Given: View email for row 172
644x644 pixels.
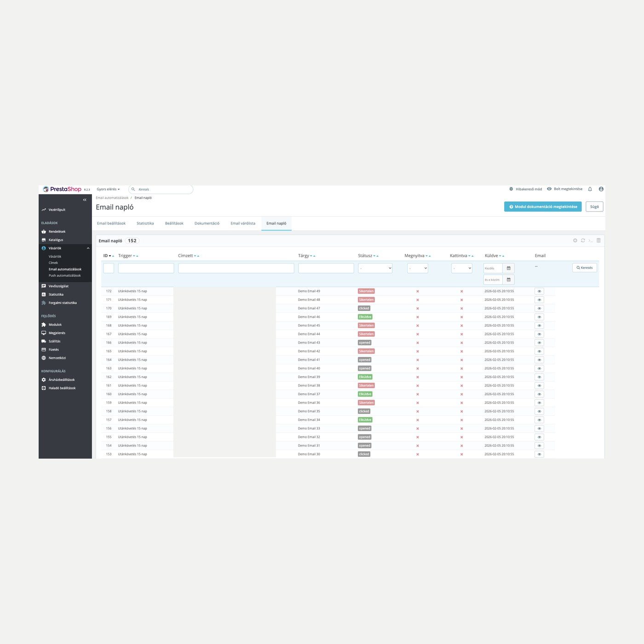Looking at the screenshot, I should pyautogui.click(x=540, y=291).
